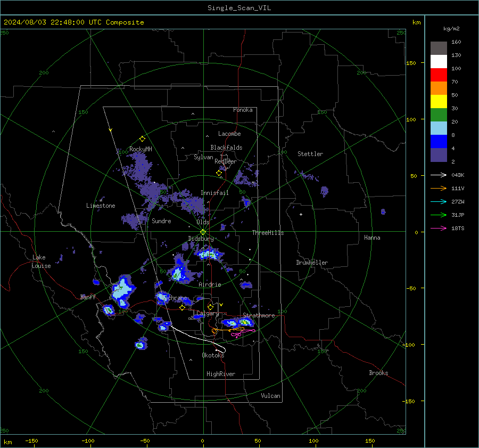479x448 pixels.
Task: Click the white plus marker east of ThreeHills
Action: point(301,214)
